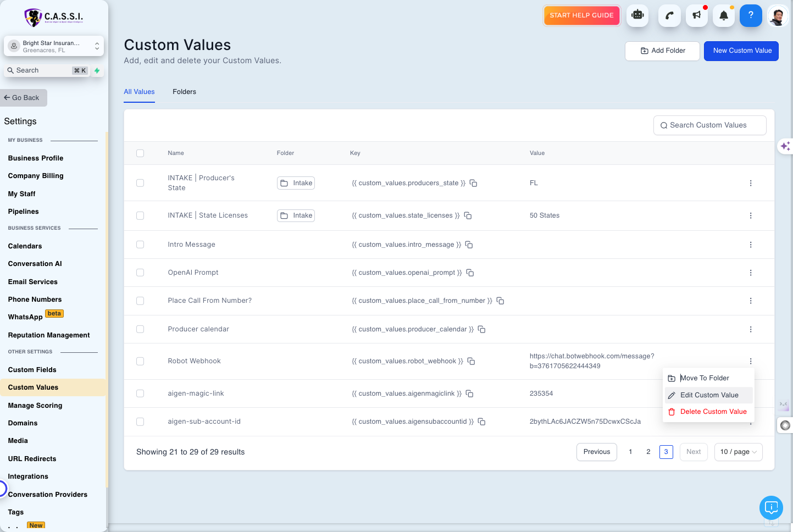The height and width of the screenshot is (532, 793).
Task: Open actions menu for OpenAI Prompt row
Action: pyautogui.click(x=751, y=273)
